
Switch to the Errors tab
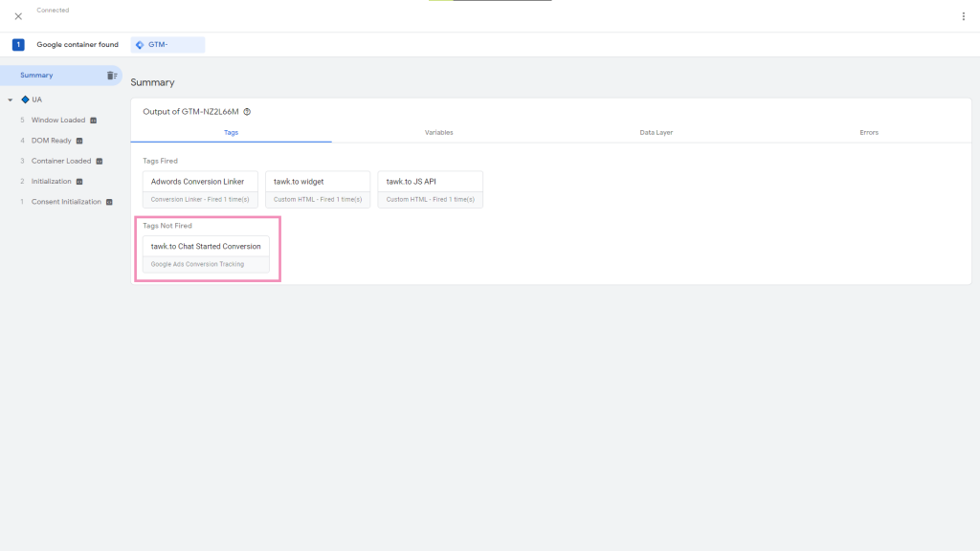click(x=869, y=132)
